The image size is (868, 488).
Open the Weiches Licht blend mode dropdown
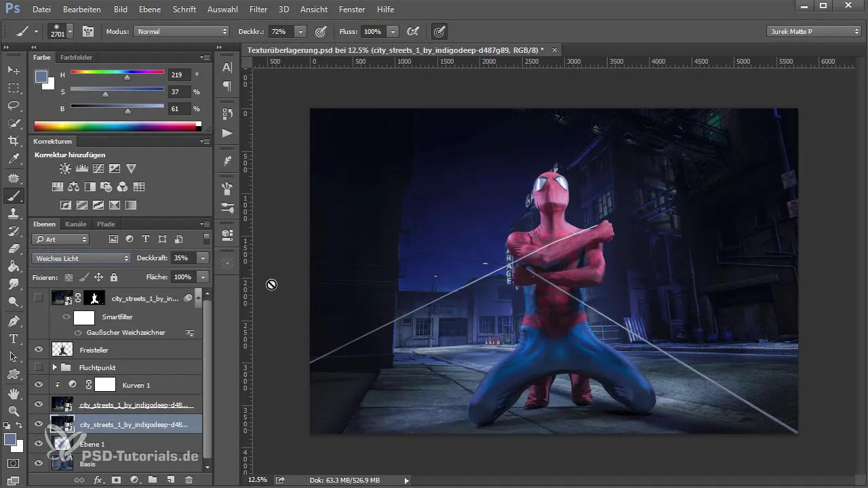pyautogui.click(x=81, y=258)
